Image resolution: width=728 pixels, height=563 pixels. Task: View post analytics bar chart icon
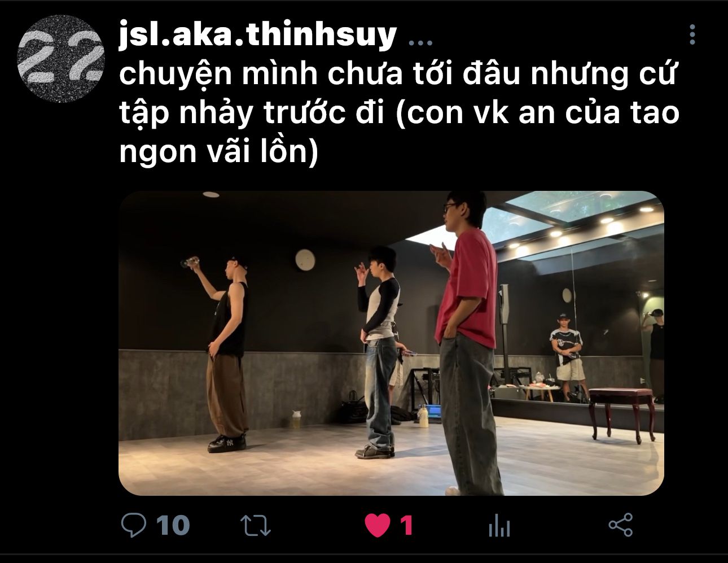click(499, 526)
